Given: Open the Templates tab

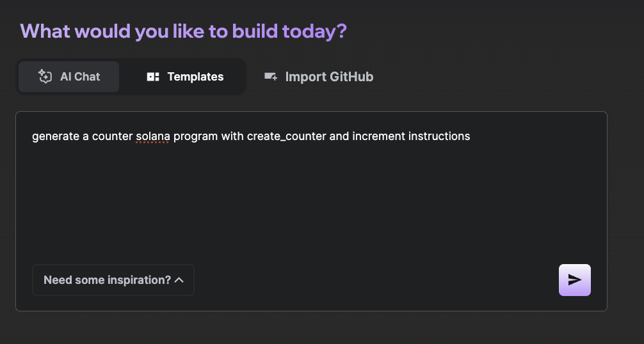Looking at the screenshot, I should click(186, 77).
